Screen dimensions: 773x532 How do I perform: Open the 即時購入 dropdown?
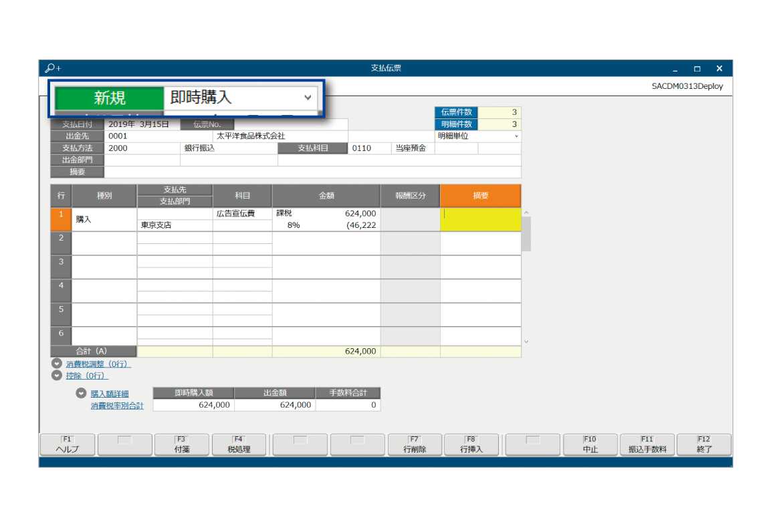point(307,98)
